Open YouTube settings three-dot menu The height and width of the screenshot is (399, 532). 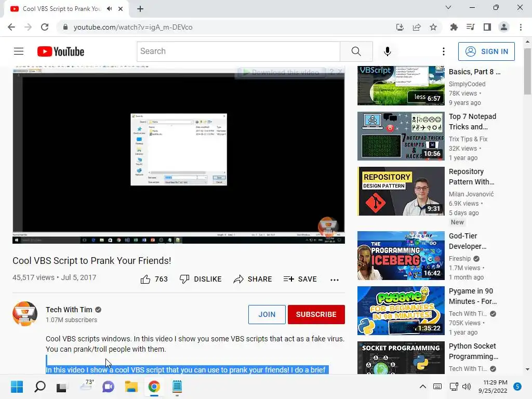(444, 51)
